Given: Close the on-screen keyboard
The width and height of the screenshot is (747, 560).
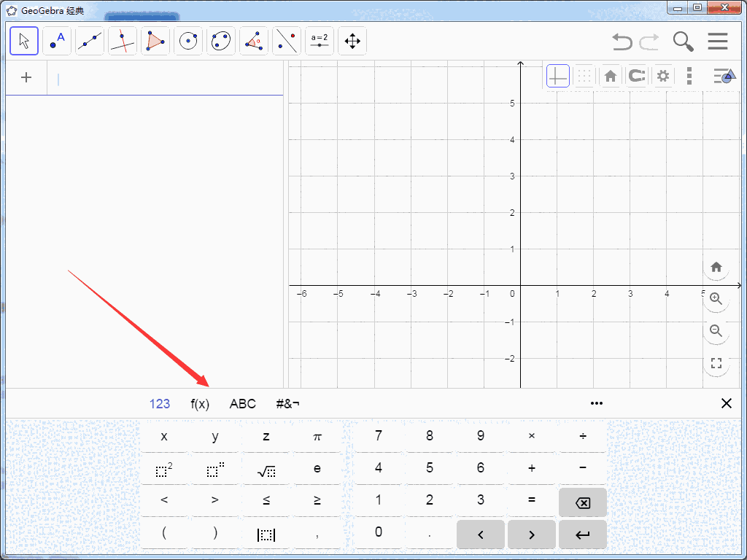Looking at the screenshot, I should tap(726, 403).
